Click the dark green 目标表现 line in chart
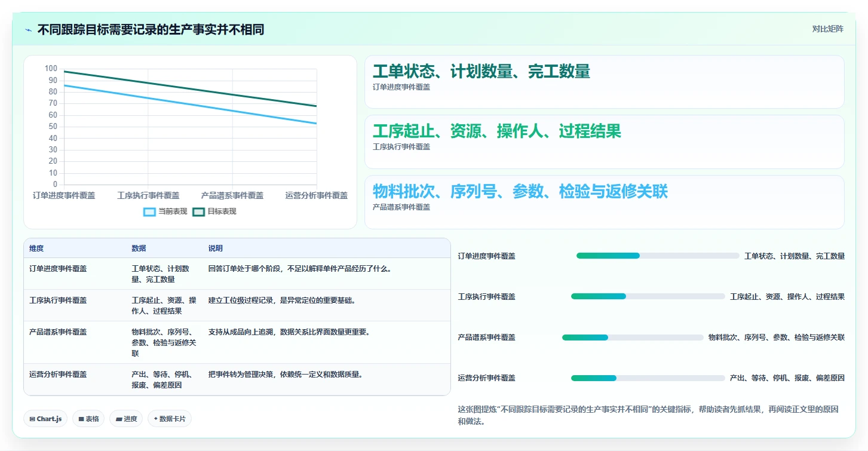This screenshot has height=451, width=868. (190, 89)
